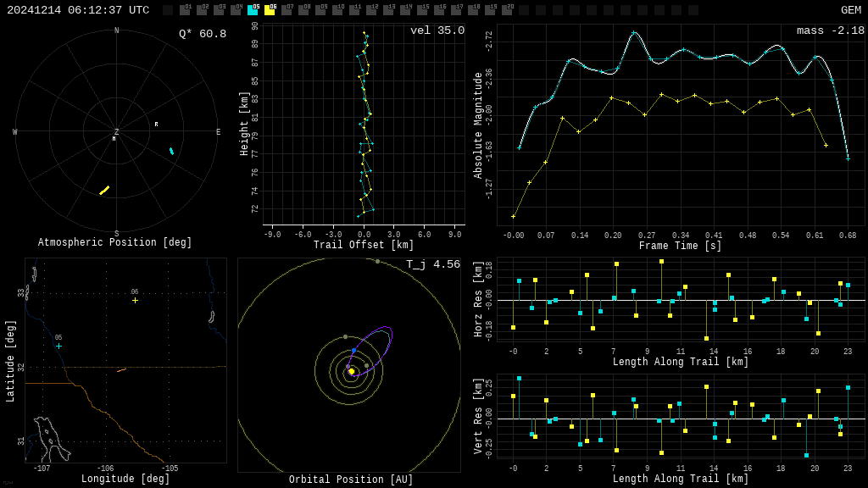Click the UTC timestamp at top left
The height and width of the screenshot is (488, 868).
tap(78, 10)
